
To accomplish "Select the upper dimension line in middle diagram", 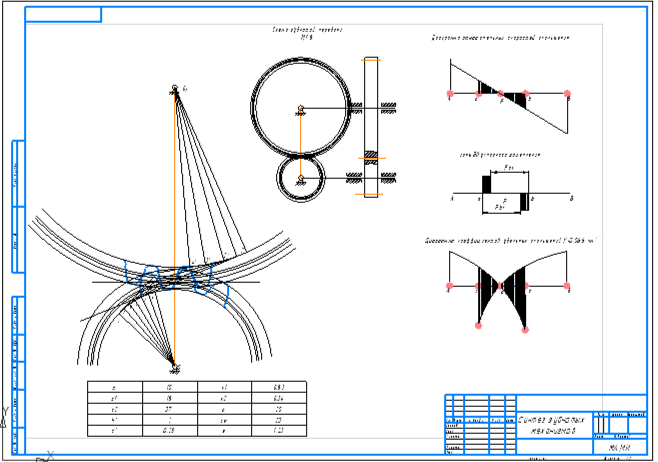I will (x=509, y=171).
